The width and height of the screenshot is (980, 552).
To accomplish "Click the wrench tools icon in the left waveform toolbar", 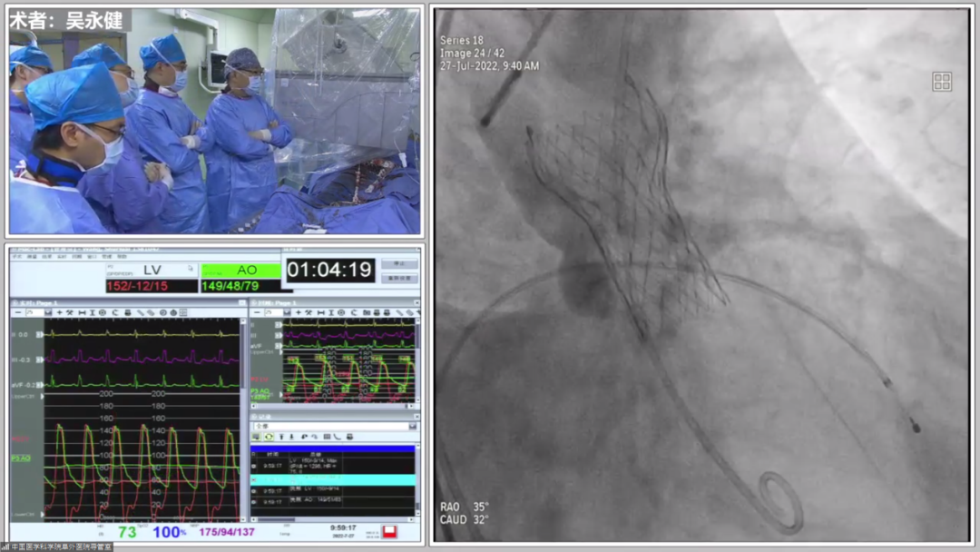I will point(71,312).
